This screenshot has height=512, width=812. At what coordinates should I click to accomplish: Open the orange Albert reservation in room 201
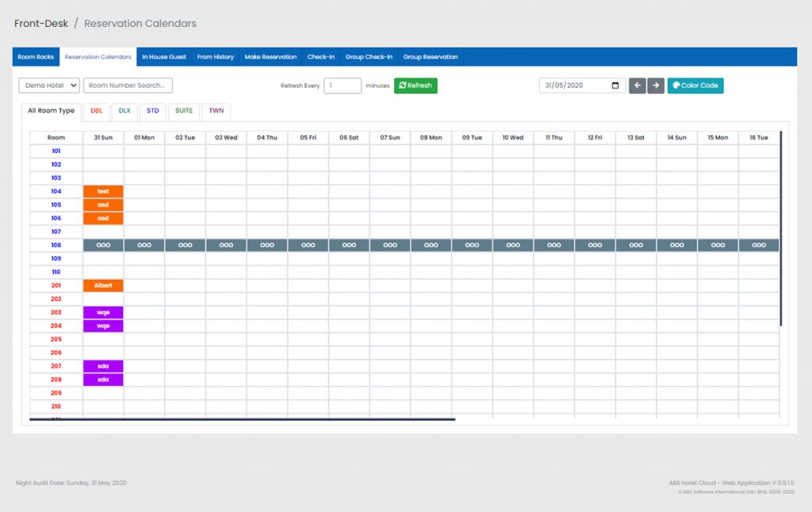pyautogui.click(x=103, y=285)
